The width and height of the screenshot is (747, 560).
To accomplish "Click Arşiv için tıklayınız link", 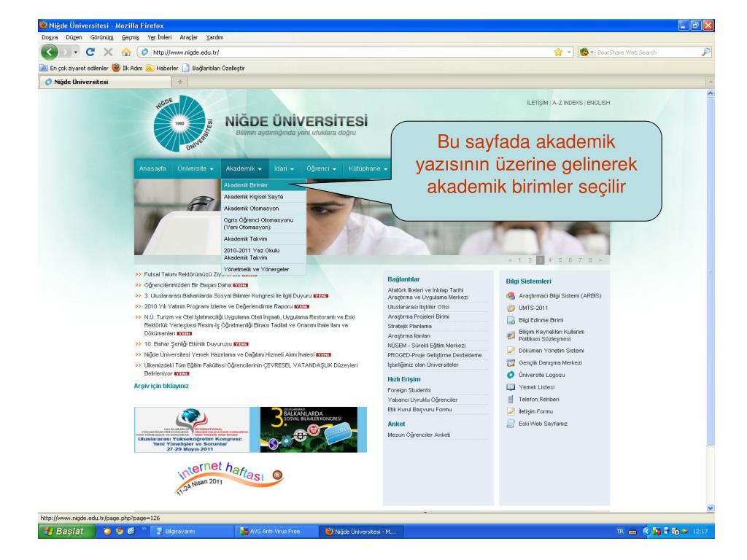I will pyautogui.click(x=161, y=386).
